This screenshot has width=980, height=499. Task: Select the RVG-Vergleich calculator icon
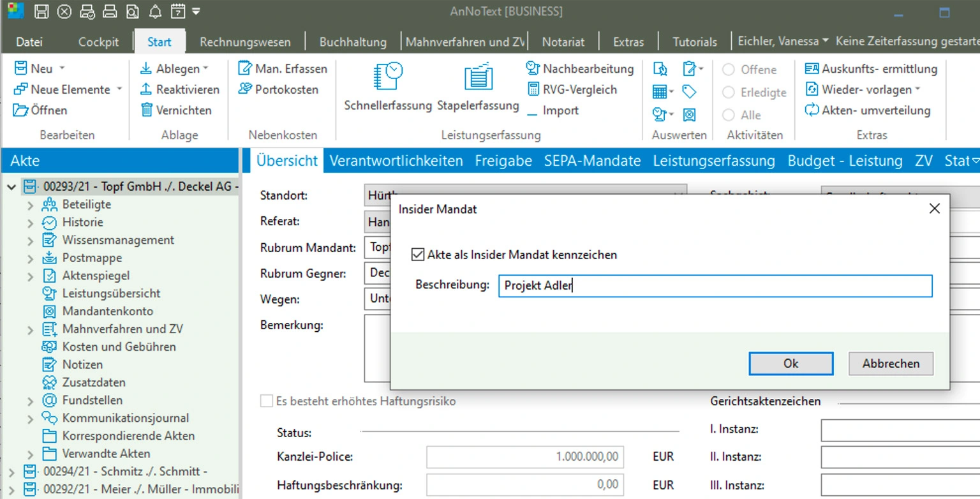[x=533, y=89]
